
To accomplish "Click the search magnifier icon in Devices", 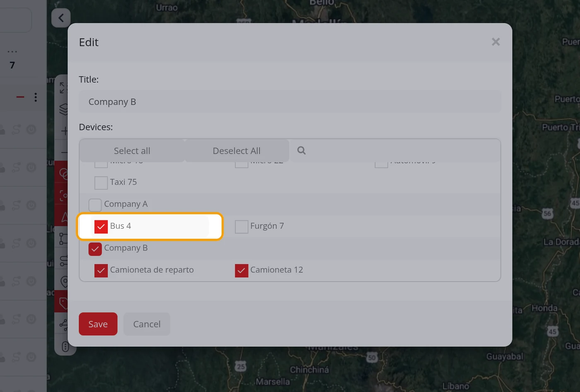I will (301, 150).
